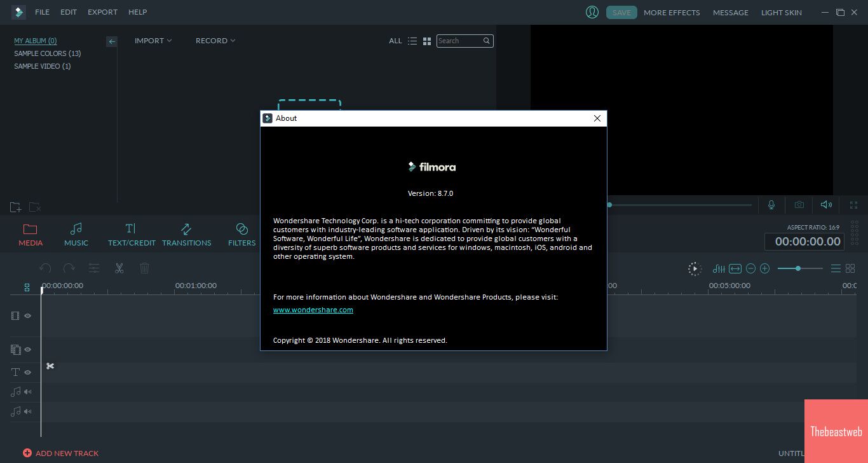This screenshot has height=463, width=868.
Task: Click the delete trash icon
Action: 144,268
